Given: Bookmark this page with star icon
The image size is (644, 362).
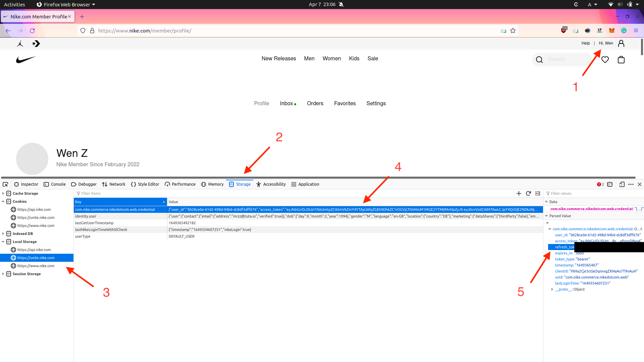Looking at the screenshot, I should 513,31.
